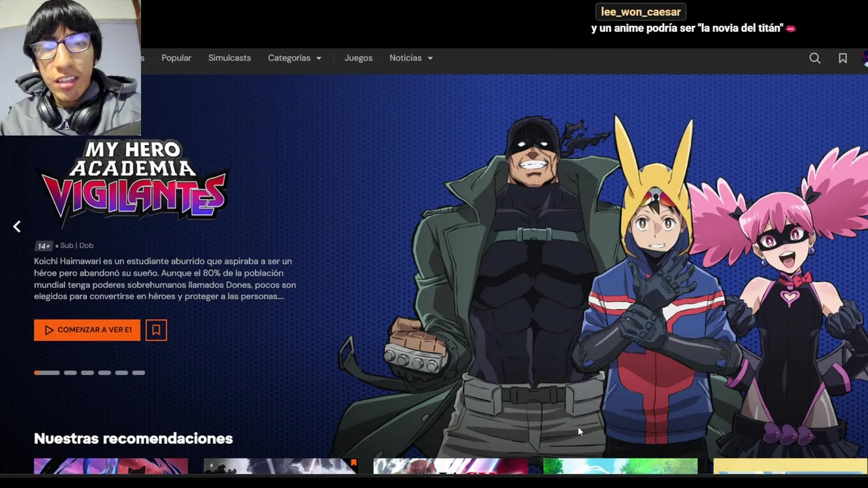Expand the Noticias dropdown

(x=411, y=58)
